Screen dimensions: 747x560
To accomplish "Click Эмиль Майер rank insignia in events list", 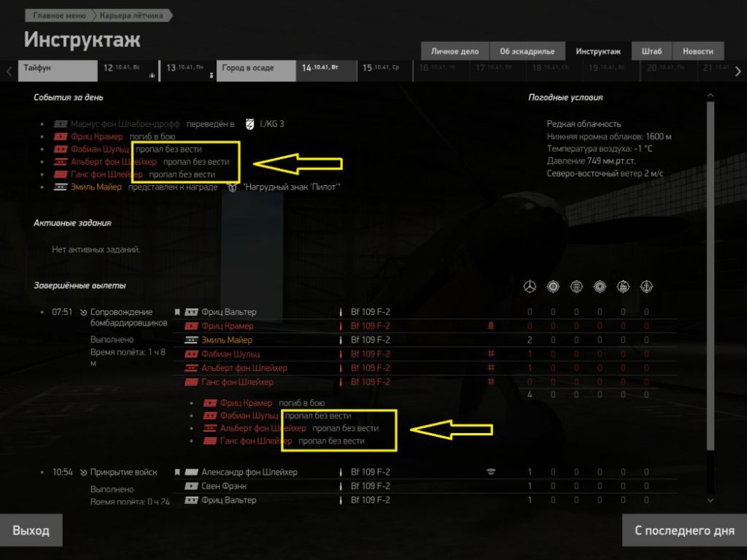I will click(60, 187).
